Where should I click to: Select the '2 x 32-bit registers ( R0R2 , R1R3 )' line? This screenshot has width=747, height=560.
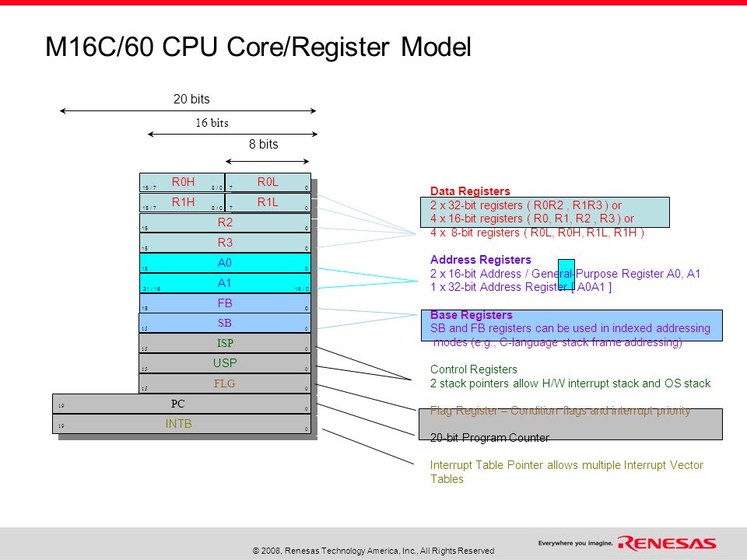pos(525,205)
